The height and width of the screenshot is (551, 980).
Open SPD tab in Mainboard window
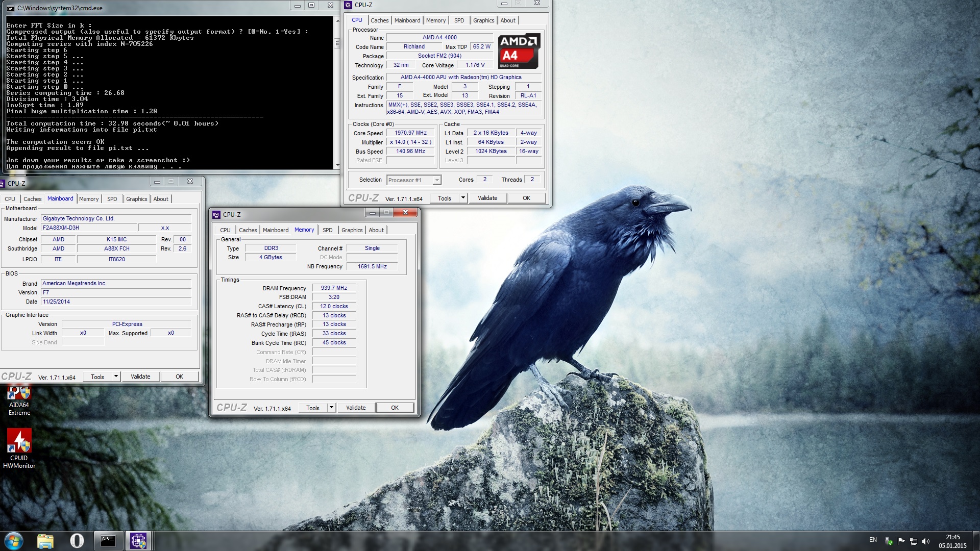tap(112, 199)
